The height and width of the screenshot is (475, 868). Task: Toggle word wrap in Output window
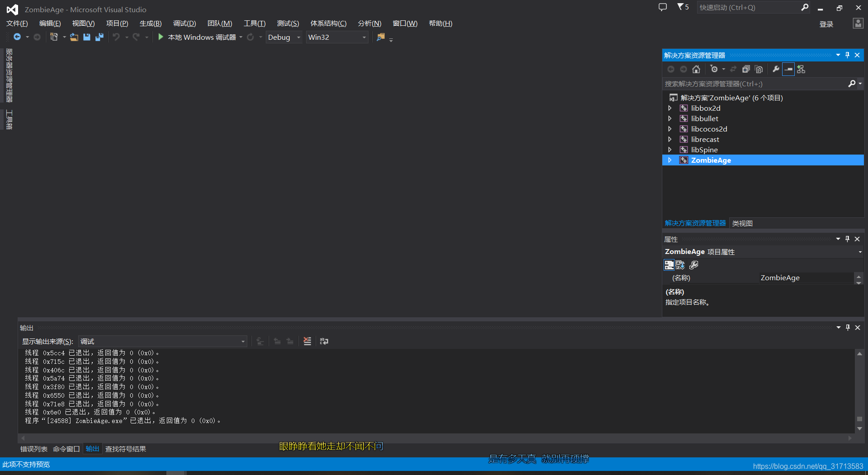tap(324, 341)
